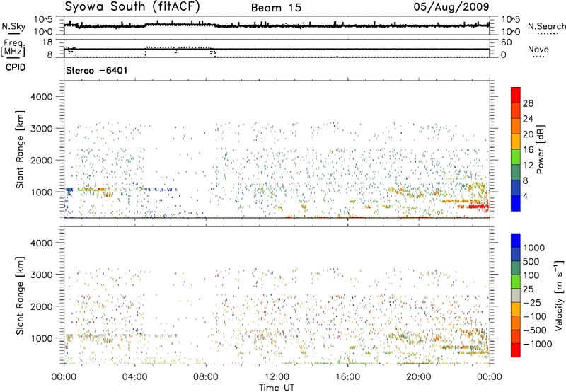Click '4000' tick on the Velocity panel
This screenshot has width=566, height=392.
(42, 243)
